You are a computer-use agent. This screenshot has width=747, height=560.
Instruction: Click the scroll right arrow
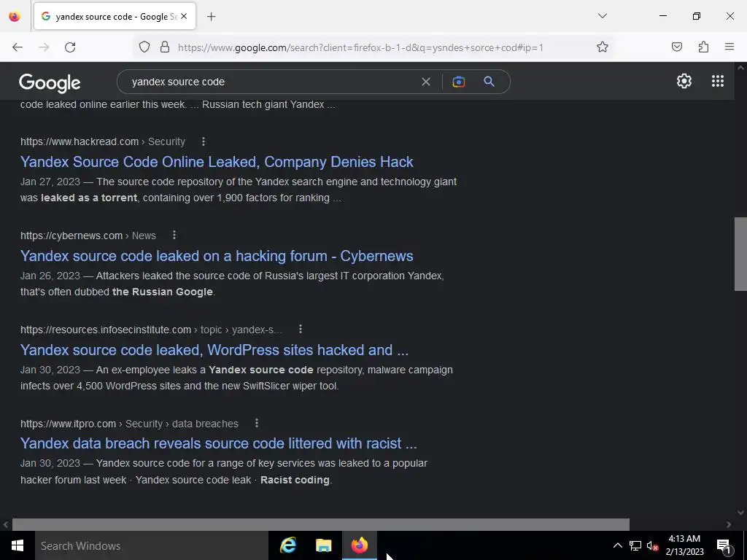729,524
